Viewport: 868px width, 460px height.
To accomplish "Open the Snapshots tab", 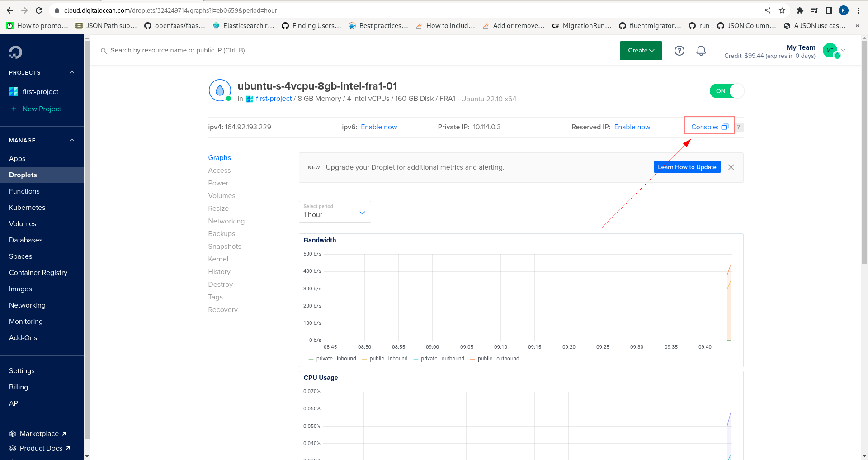I will click(x=225, y=247).
